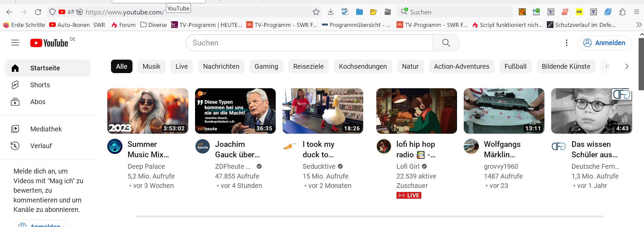Open Verlauf history in sidebar
644x227 pixels.
pyautogui.click(x=41, y=146)
